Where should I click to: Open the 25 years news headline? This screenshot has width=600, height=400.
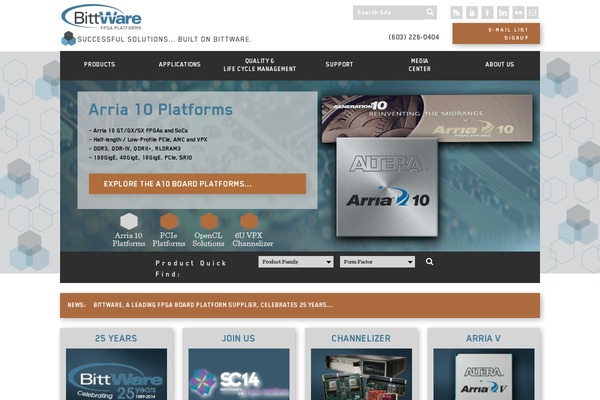point(213,305)
